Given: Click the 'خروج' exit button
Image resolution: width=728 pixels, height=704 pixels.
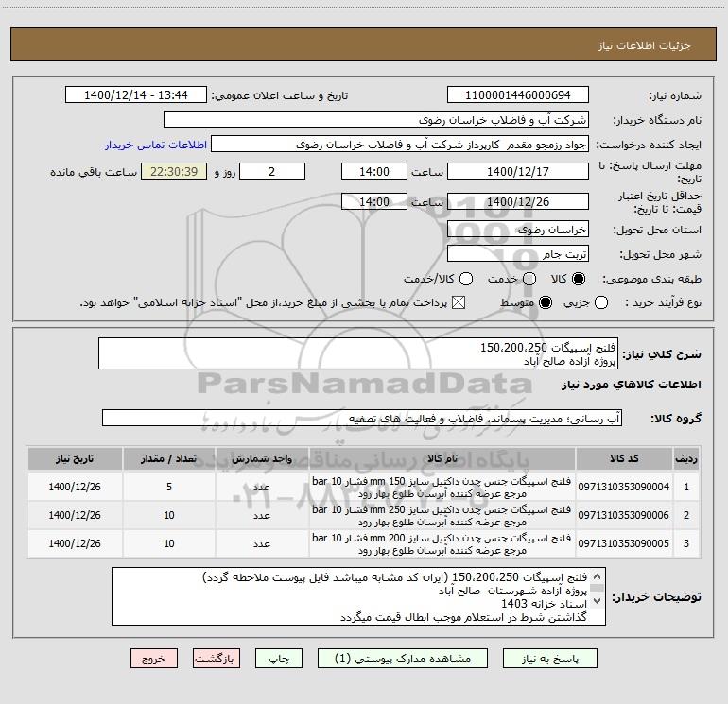Looking at the screenshot, I should [x=154, y=659].
